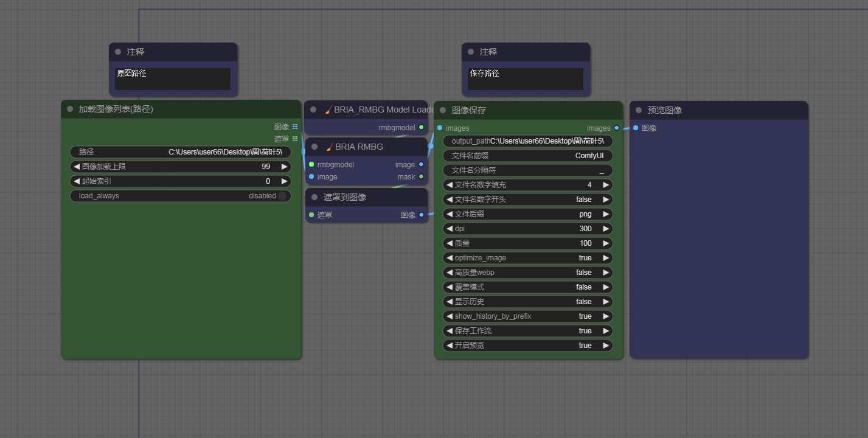
Task: Click the 遮罩 output grid slot of loader node
Action: tap(295, 139)
